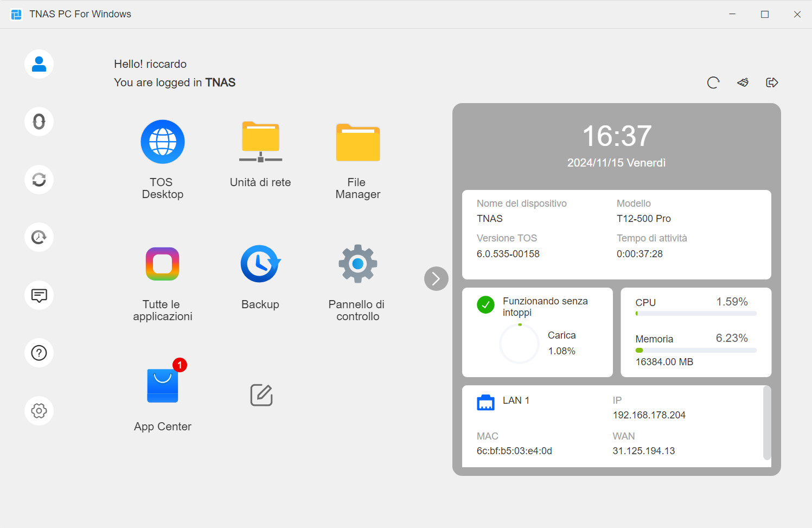Click the IP address 192.168.178.204

(x=649, y=415)
